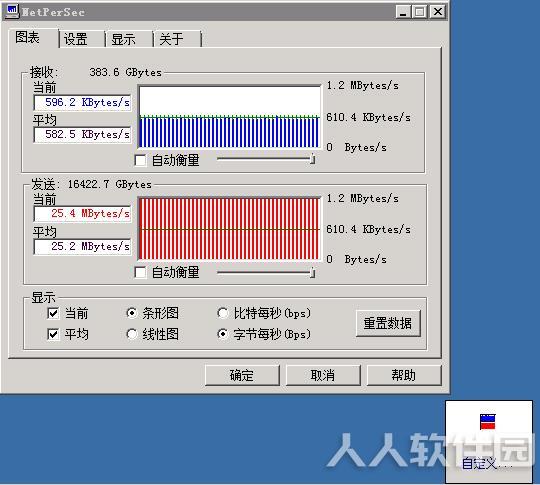The width and height of the screenshot is (540, 485).
Task: Uncheck the 当前 display checkbox
Action: click(x=53, y=313)
